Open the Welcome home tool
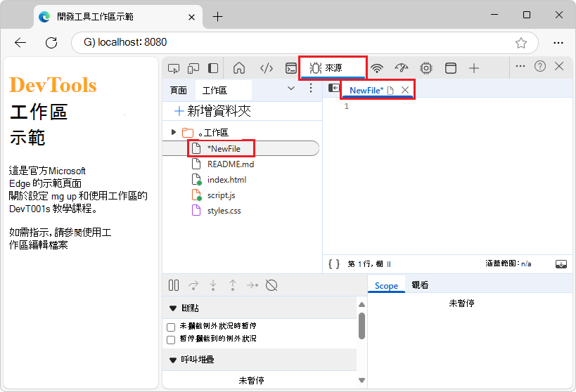 click(x=239, y=68)
